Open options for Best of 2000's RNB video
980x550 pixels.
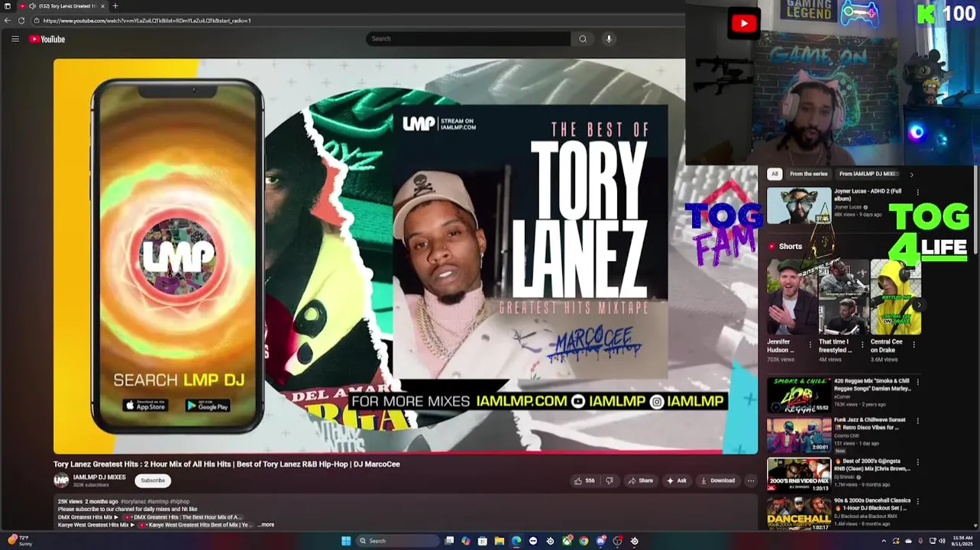(x=917, y=462)
